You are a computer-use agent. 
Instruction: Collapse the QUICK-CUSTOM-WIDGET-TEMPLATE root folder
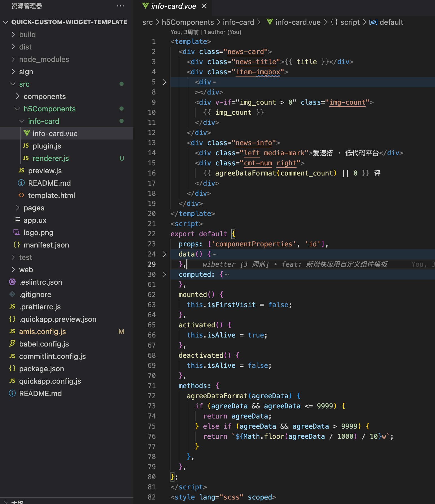(6, 22)
